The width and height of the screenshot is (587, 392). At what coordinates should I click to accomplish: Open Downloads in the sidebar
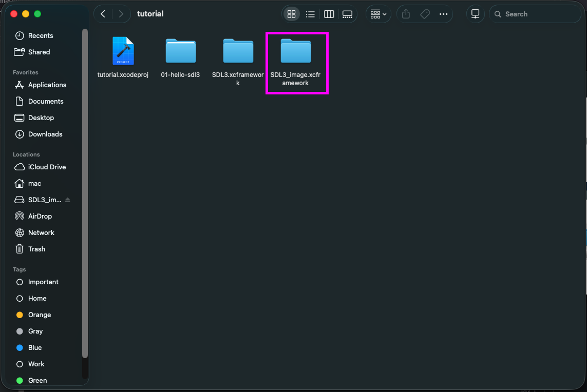click(45, 134)
